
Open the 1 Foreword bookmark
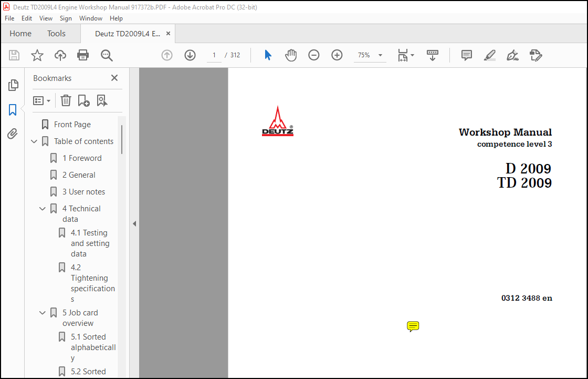82,158
